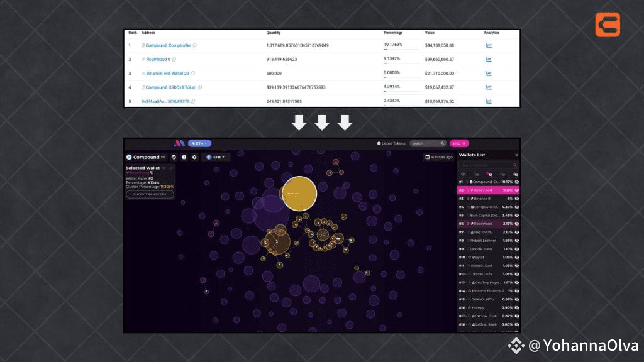Click the orange logo in top-right corner
The image size is (644, 362).
[608, 25]
